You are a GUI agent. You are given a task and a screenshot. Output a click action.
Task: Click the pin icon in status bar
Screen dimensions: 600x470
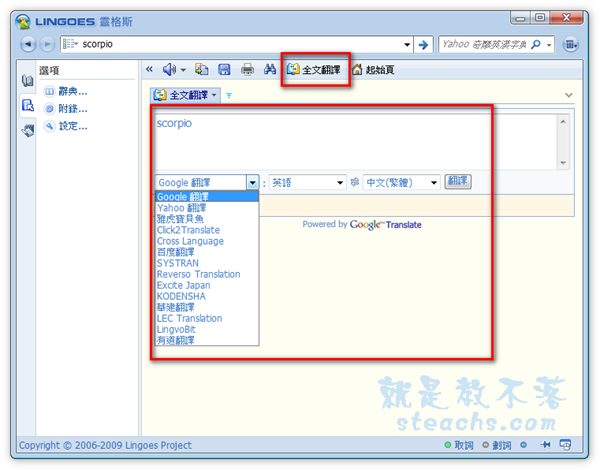click(545, 444)
